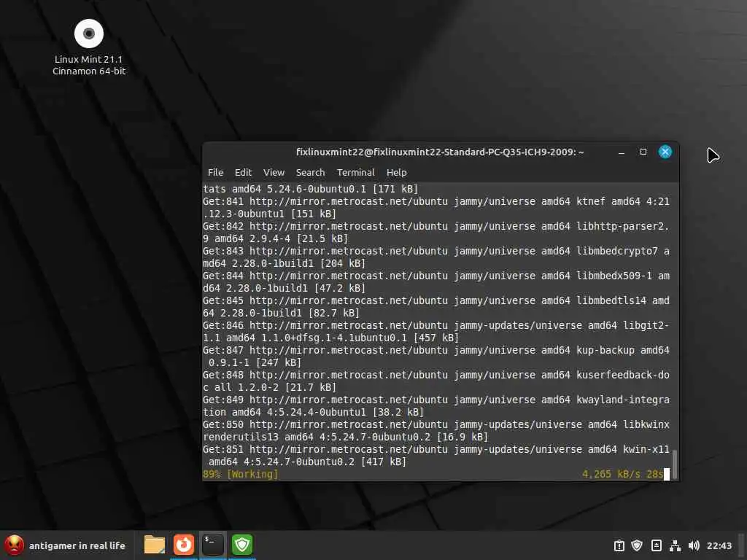Minimize the terminal window
Image resolution: width=747 pixels, height=560 pixels.
pos(622,152)
